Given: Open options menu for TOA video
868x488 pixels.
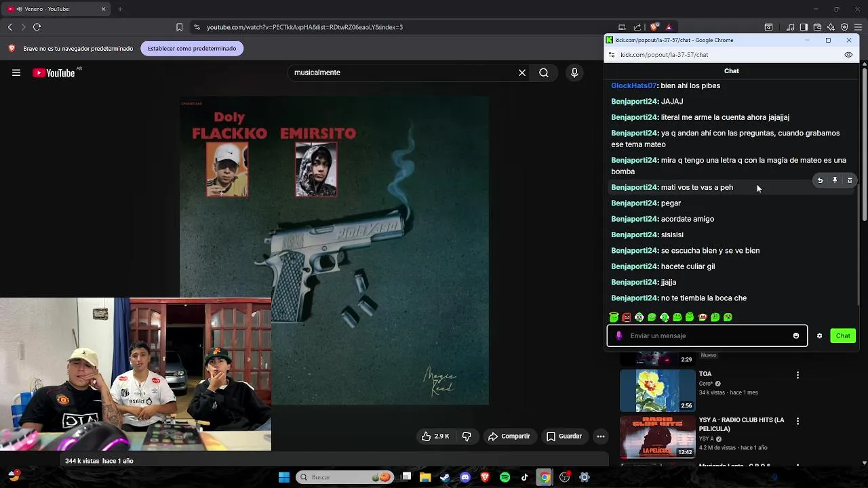Looking at the screenshot, I should (x=797, y=375).
